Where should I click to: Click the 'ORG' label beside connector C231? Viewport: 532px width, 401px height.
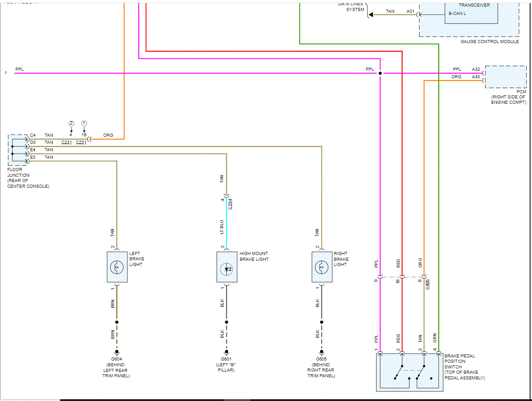pos(108,135)
